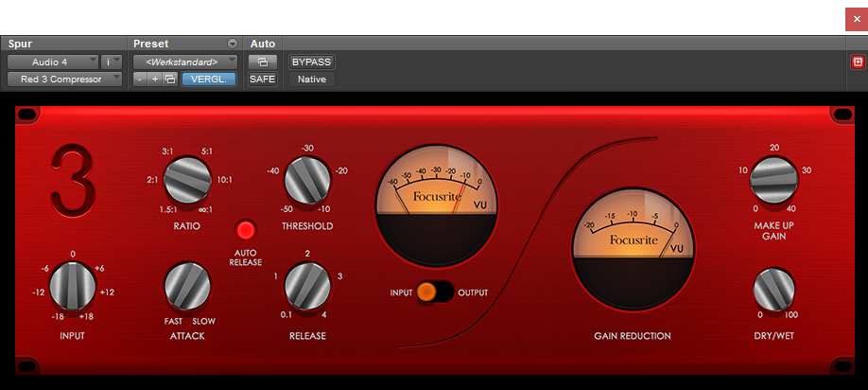Click the 40 make up gain marking

click(790, 208)
